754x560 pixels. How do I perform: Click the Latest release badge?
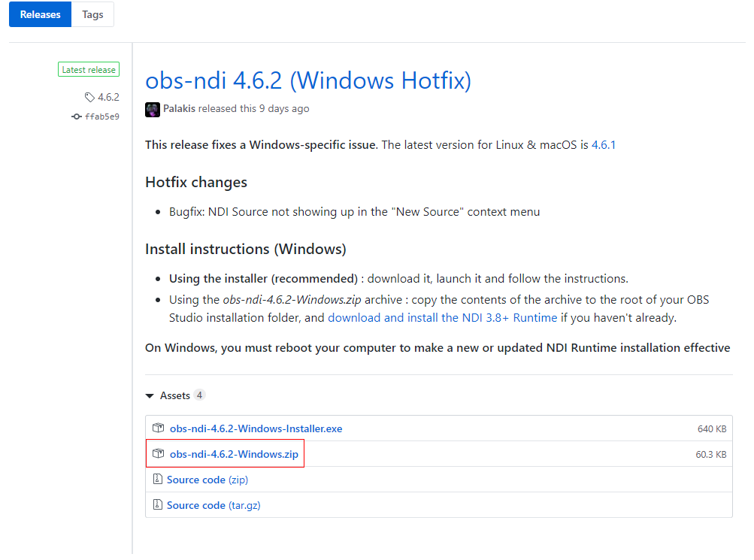click(x=89, y=70)
